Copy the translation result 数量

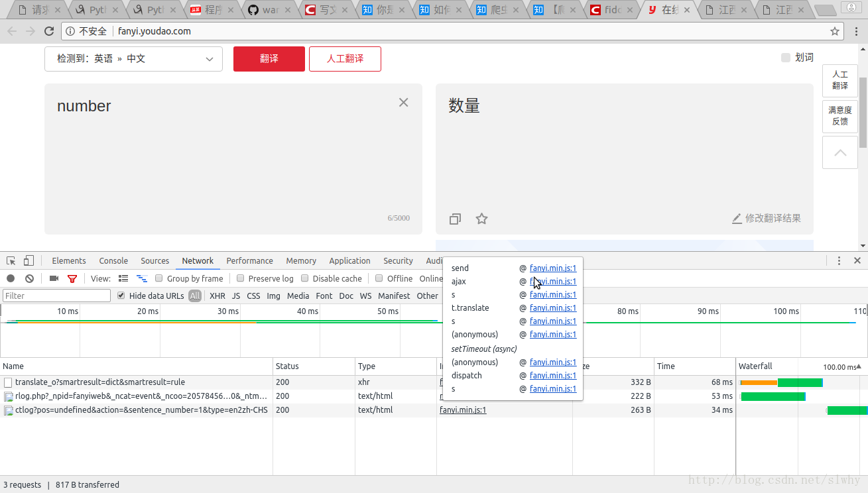(455, 219)
